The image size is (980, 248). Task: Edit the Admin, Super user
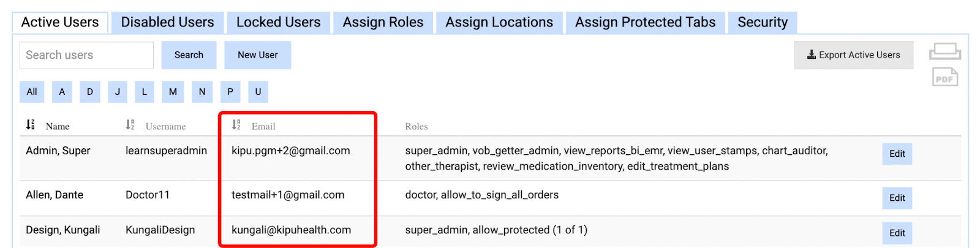tap(897, 154)
